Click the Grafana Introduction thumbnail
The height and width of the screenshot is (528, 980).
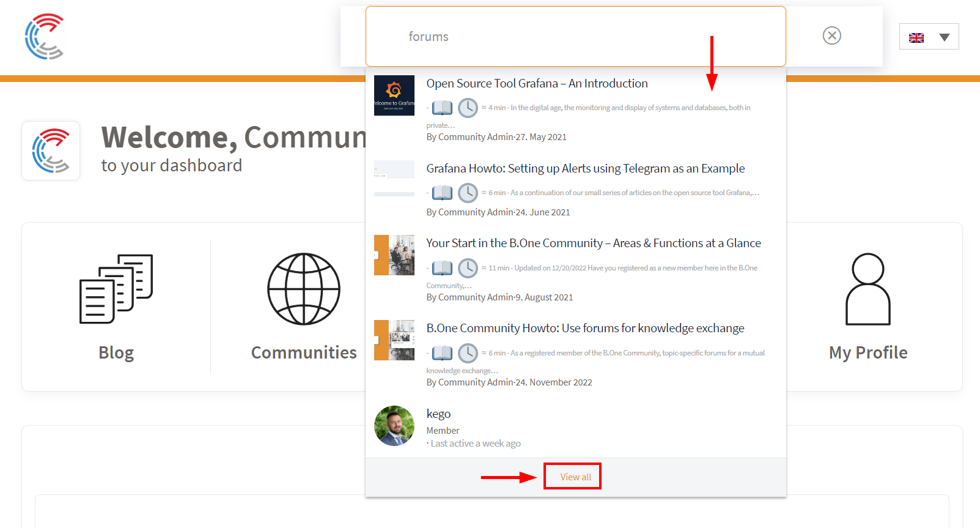[x=394, y=95]
